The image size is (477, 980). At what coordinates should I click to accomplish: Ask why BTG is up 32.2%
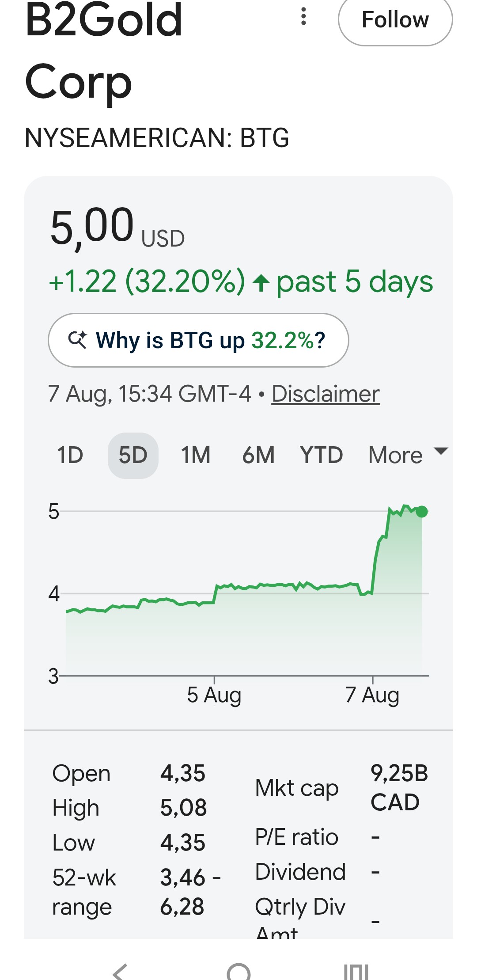[x=198, y=340]
